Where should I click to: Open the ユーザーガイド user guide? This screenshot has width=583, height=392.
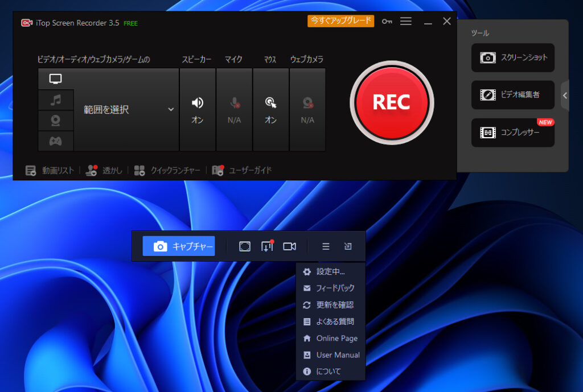pos(241,171)
